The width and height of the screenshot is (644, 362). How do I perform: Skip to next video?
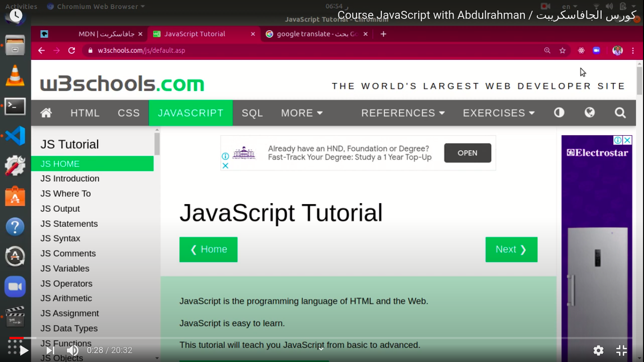pos(50,350)
